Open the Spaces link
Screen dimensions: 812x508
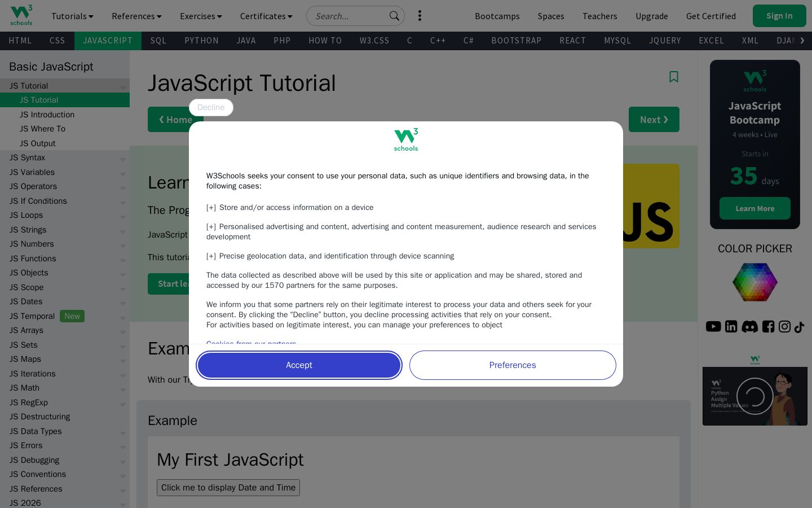551,16
